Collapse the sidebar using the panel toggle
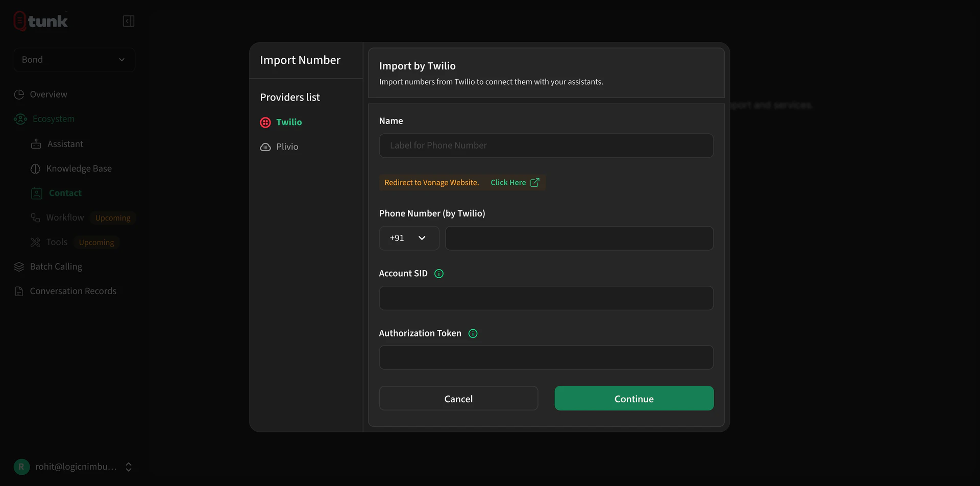Viewport: 980px width, 486px height. [128, 21]
